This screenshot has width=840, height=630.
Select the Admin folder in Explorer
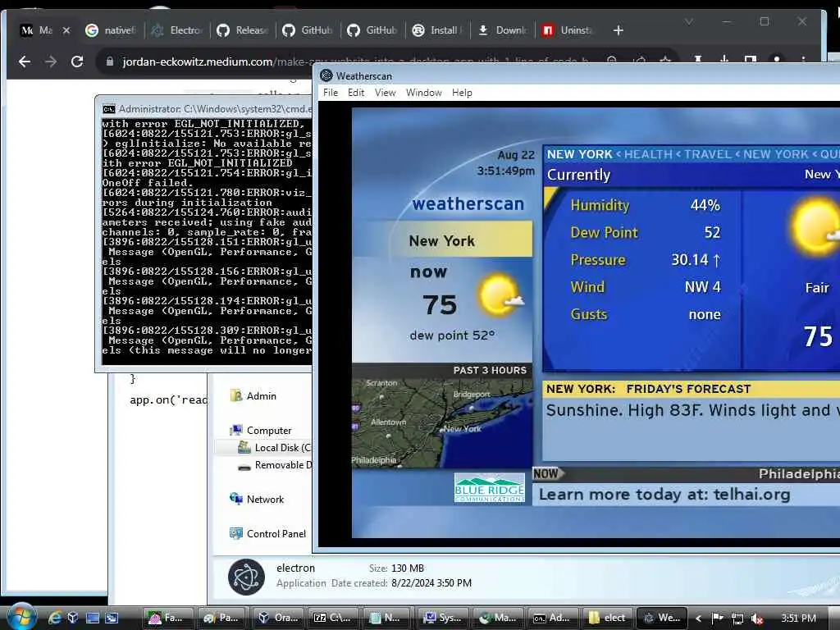tap(253, 396)
